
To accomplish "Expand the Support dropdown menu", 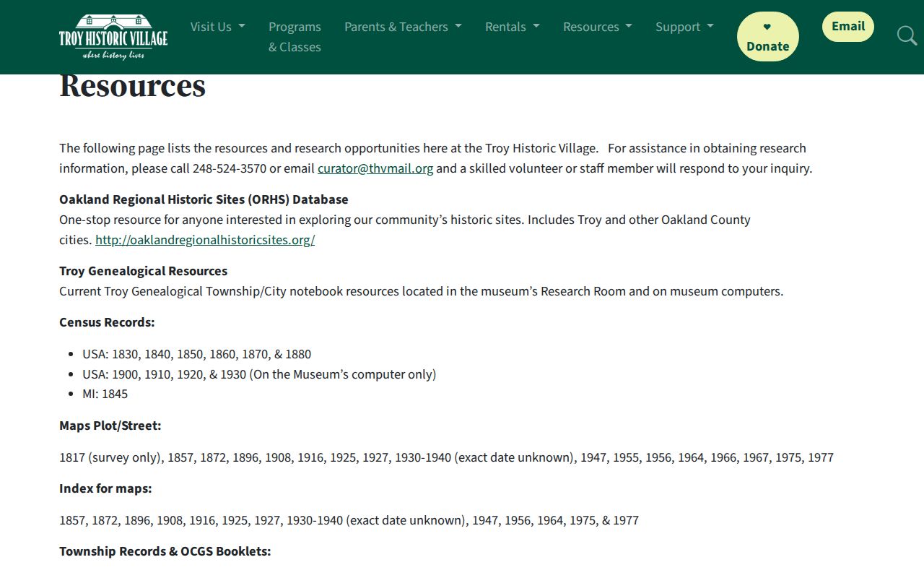I will tap(684, 27).
